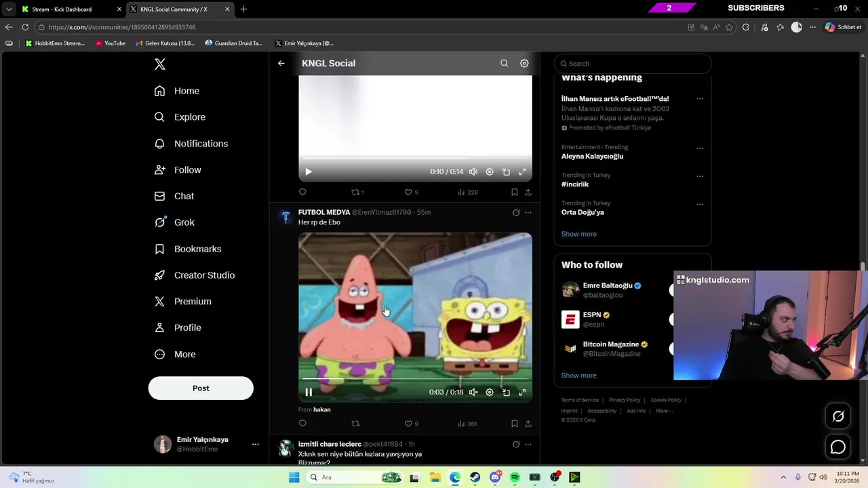868x488 pixels.
Task: Open Emre Baltaoğlu profile suggestion
Action: (x=608, y=286)
